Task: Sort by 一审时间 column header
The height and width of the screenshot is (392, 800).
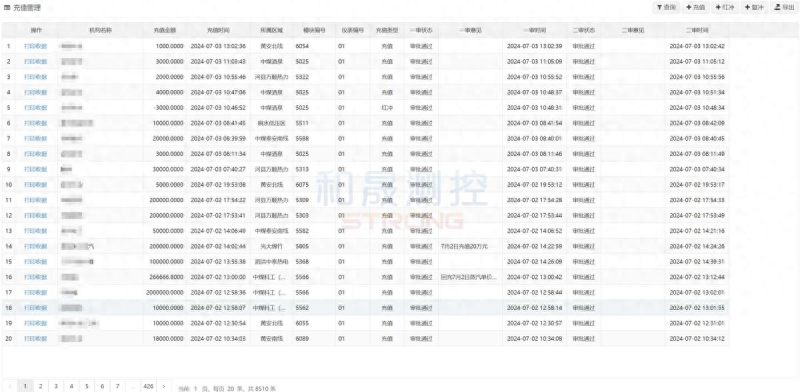Action: coord(534,30)
